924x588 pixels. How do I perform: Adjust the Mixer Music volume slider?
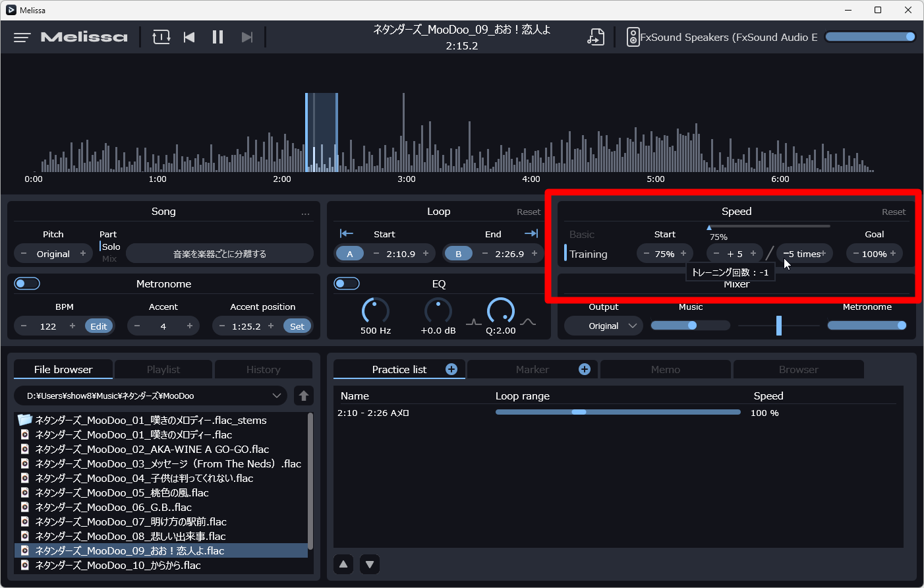pyautogui.click(x=691, y=325)
